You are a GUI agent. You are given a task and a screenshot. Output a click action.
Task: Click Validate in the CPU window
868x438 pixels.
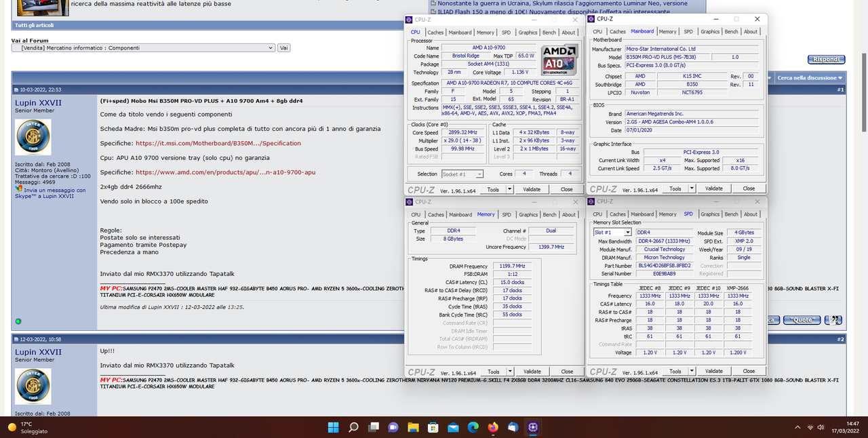click(532, 190)
